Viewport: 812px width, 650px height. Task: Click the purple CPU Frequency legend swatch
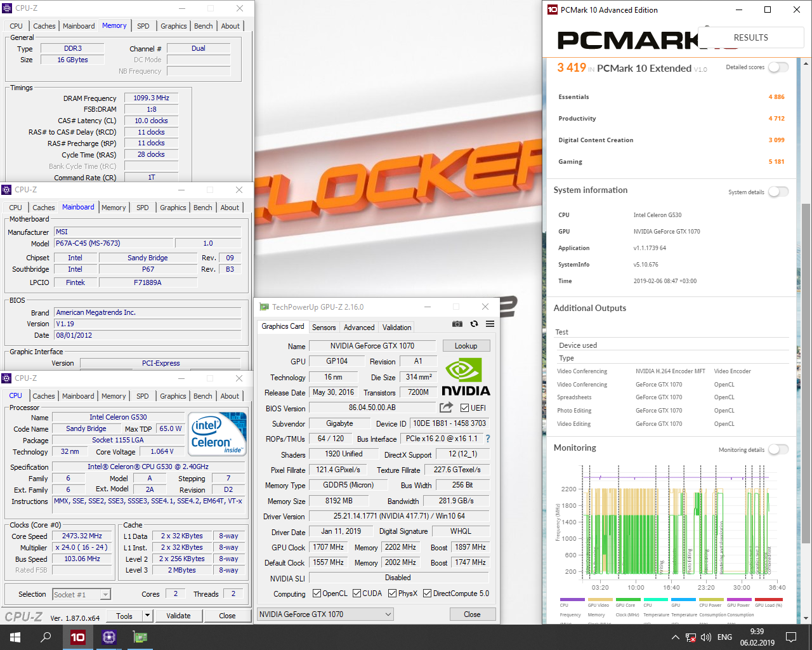[572, 599]
